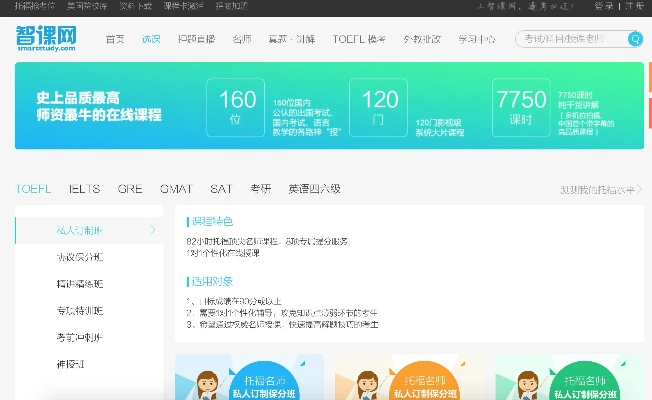Image resolution: width=652 pixels, height=400 pixels.
Task: Switch to the SAT tab
Action: (221, 189)
